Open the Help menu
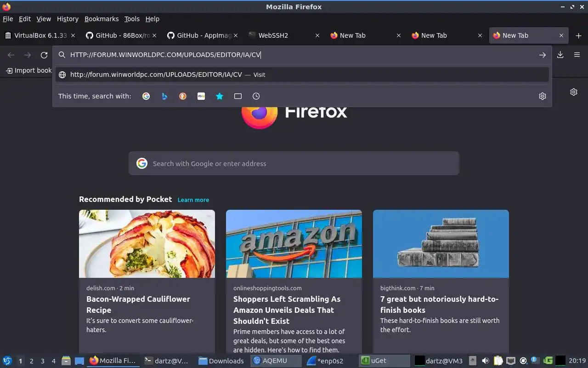This screenshot has width=588, height=368. [153, 19]
